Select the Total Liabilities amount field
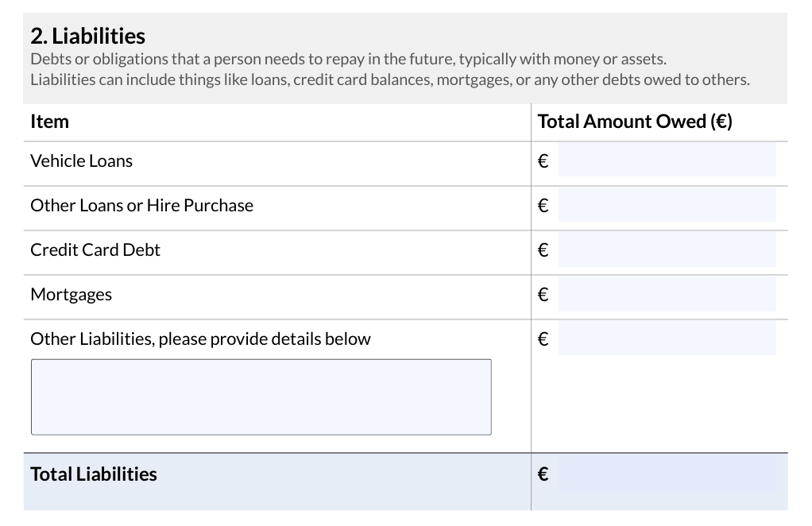Image resolution: width=812 pixels, height=526 pixels. click(x=667, y=474)
